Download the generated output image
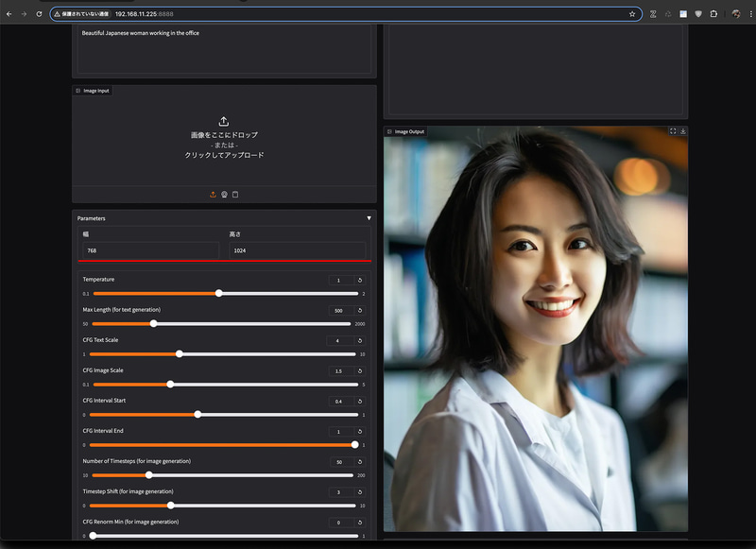Screen dimensions: 756x549 coord(682,131)
